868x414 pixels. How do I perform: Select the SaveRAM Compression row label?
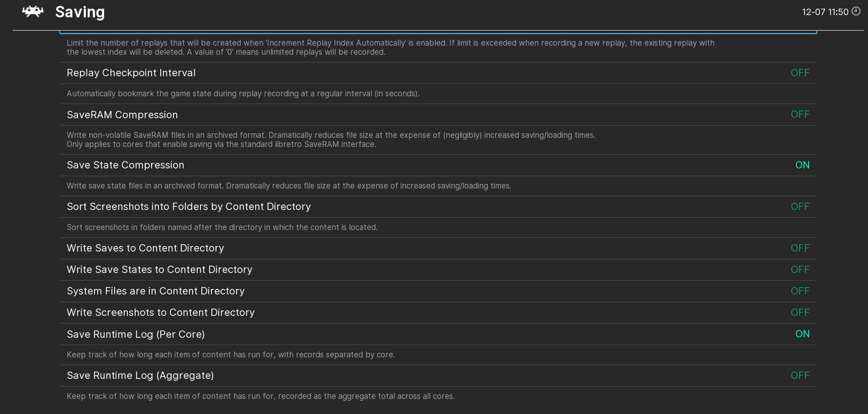[x=122, y=115]
